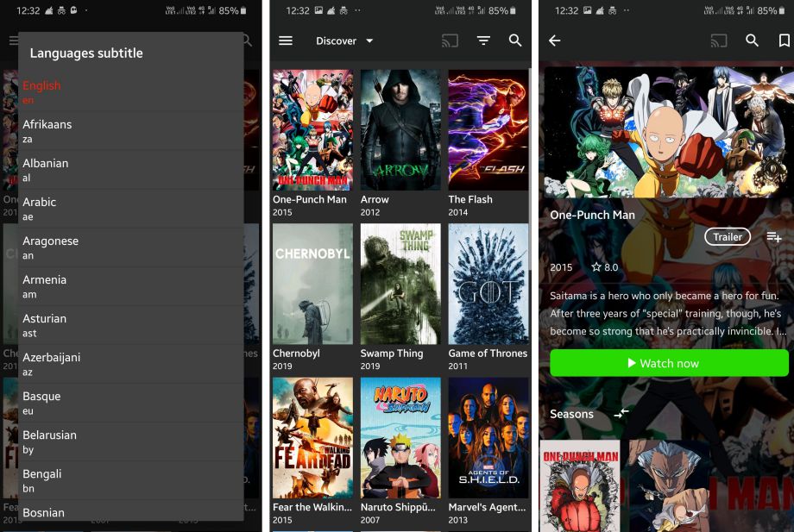794x532 pixels.
Task: Tap cast icon on Discover screen
Action: coord(450,41)
